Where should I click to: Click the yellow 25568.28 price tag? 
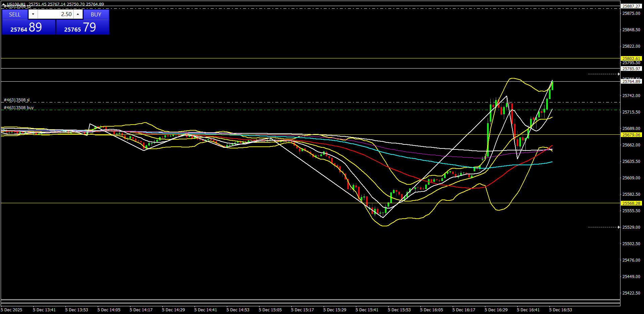coord(631,203)
